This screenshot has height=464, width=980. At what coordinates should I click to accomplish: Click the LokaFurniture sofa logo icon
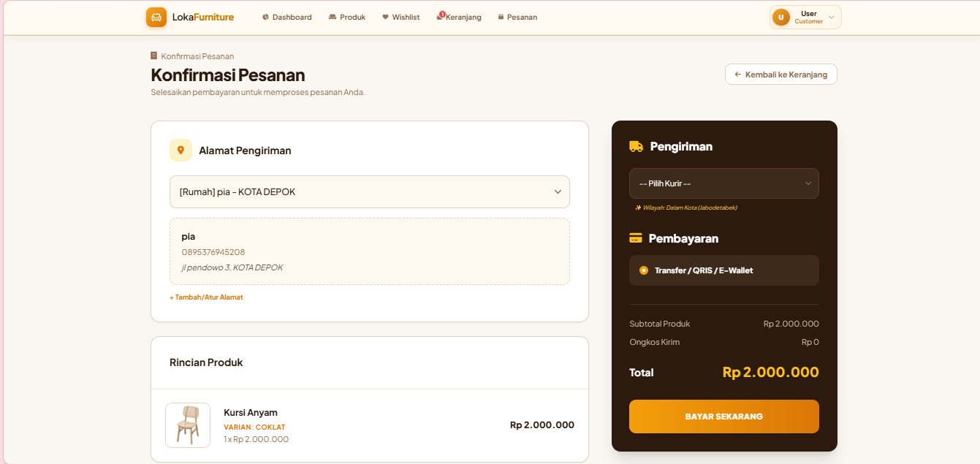pyautogui.click(x=156, y=17)
